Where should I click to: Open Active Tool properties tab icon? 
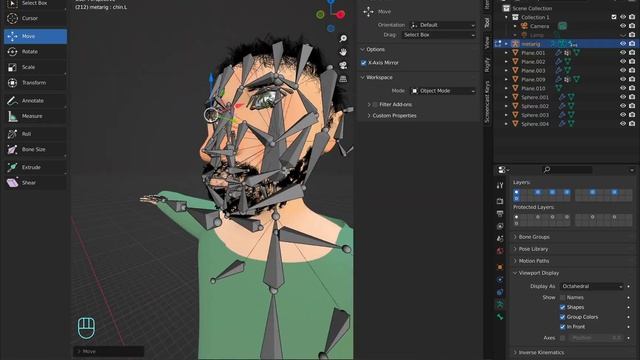pyautogui.click(x=500, y=185)
